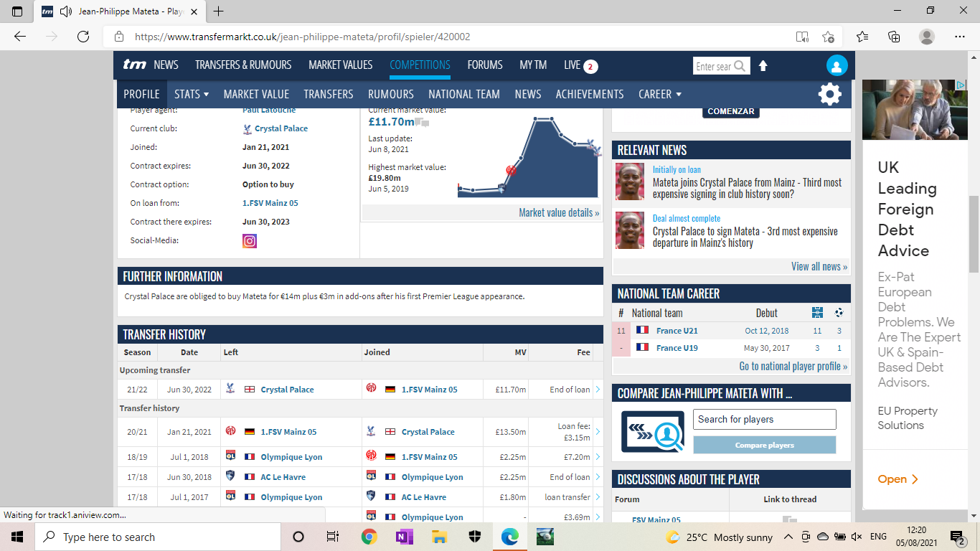This screenshot has height=551, width=980.
Task: Open the settings gear icon
Action: coord(829,94)
